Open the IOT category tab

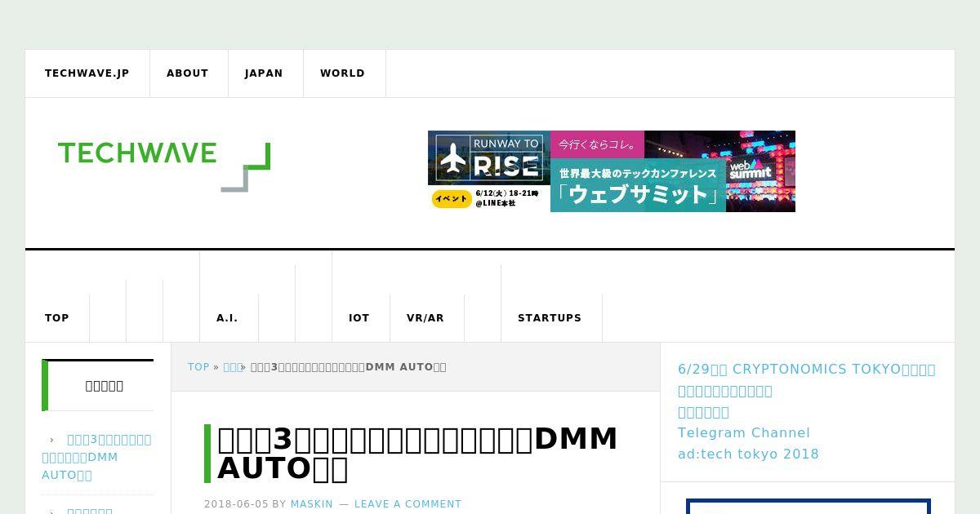coord(359,318)
